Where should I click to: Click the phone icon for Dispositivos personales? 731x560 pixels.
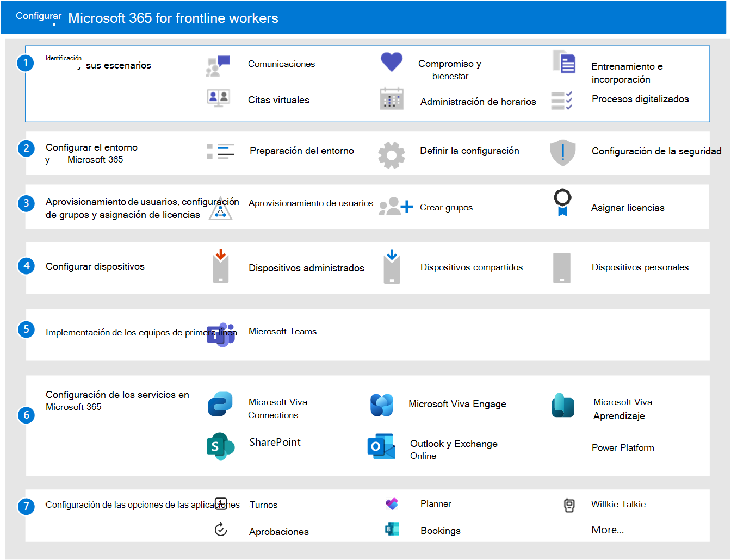click(562, 268)
